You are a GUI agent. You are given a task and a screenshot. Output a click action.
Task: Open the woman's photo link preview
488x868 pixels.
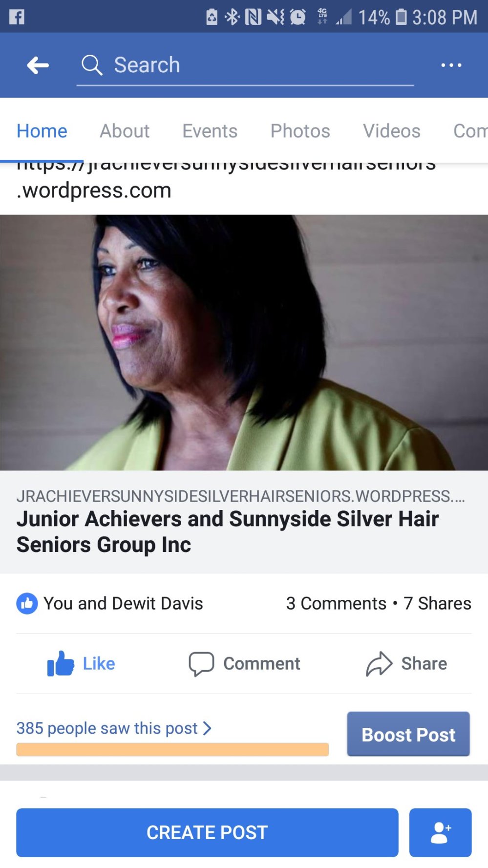[x=244, y=342]
